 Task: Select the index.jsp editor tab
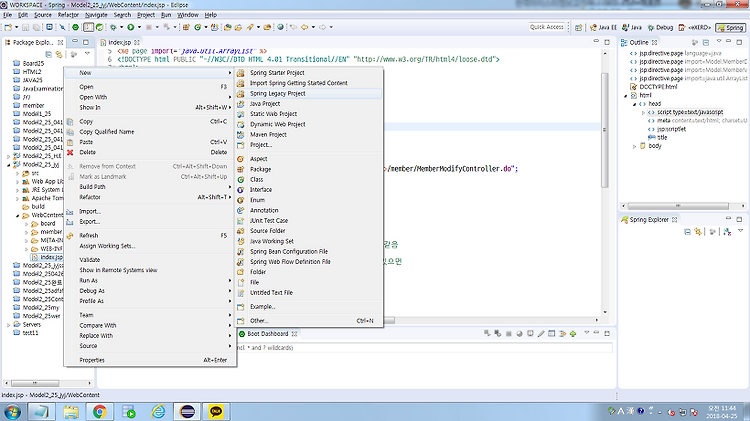coord(120,43)
